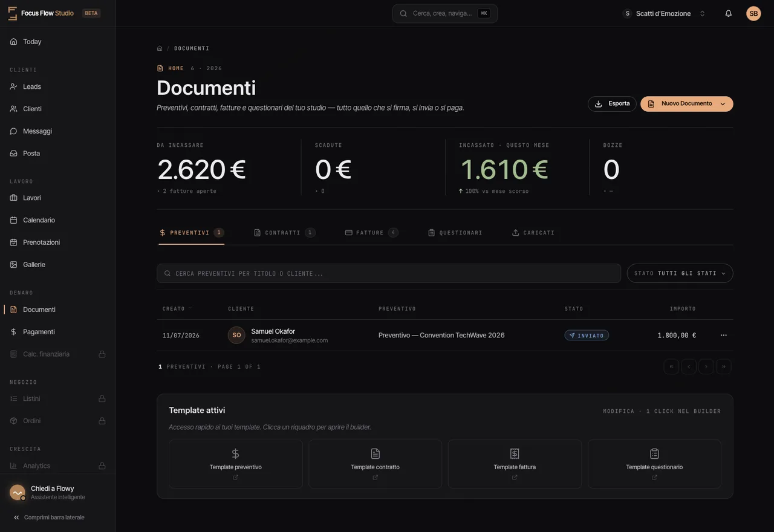Open the Template fattura card
The height and width of the screenshot is (532, 774).
pyautogui.click(x=515, y=464)
